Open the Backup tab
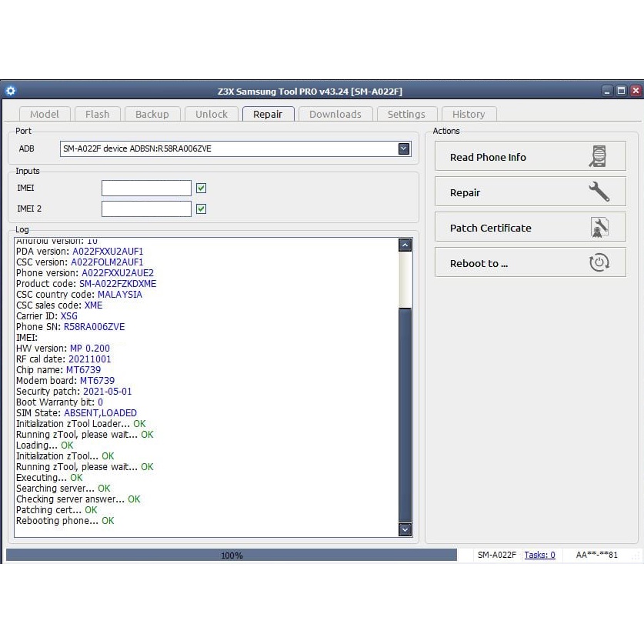 (152, 114)
